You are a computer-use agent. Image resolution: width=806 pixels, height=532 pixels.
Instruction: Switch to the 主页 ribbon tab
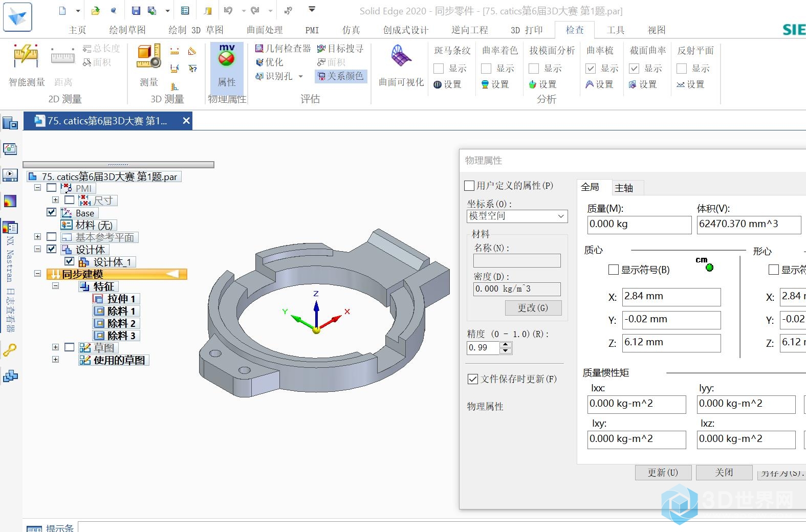tap(77, 30)
